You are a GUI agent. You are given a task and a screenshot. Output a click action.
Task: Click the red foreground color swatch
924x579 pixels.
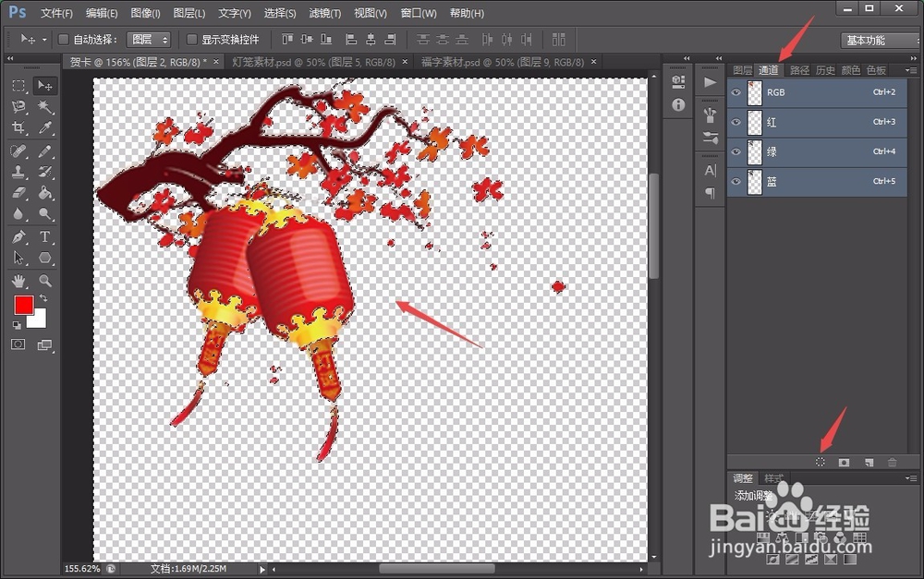(x=23, y=305)
